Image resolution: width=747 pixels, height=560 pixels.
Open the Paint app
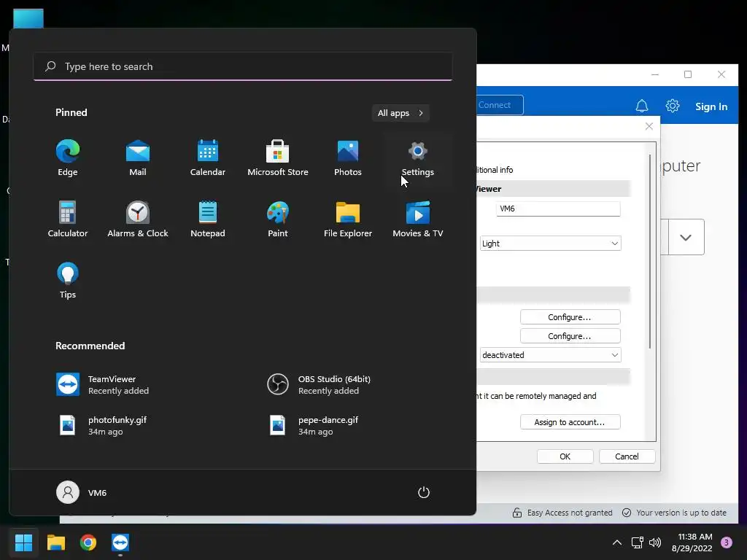click(278, 219)
